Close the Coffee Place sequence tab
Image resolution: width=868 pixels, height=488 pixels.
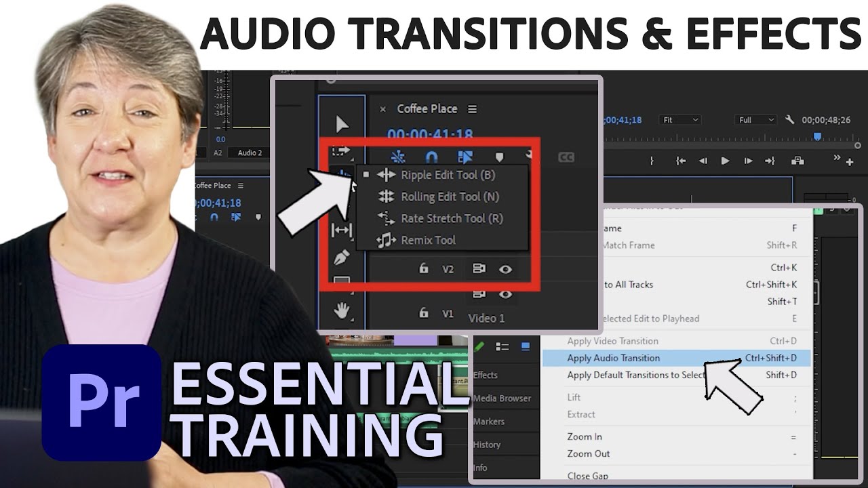click(x=382, y=109)
